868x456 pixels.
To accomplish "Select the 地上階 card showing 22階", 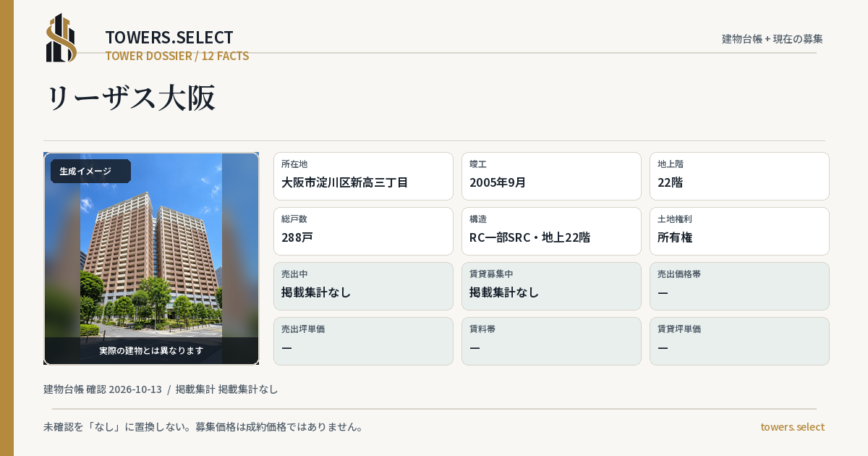I will pos(739,176).
